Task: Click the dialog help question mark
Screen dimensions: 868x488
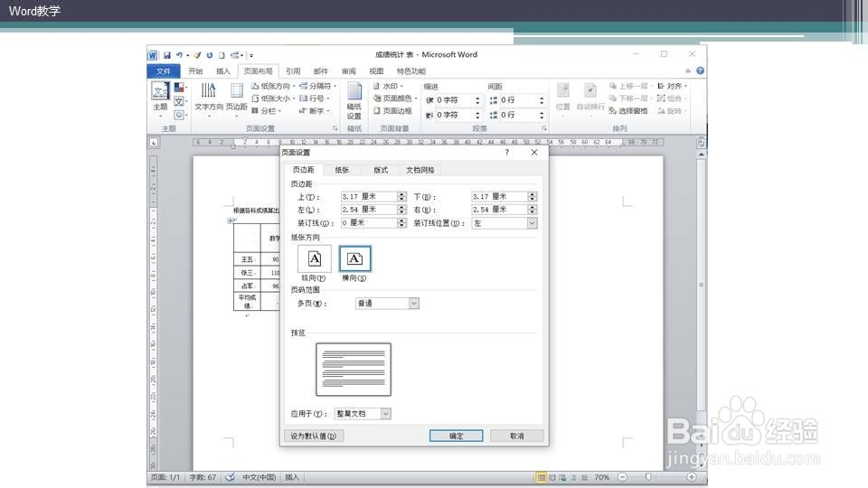Action: (x=506, y=152)
